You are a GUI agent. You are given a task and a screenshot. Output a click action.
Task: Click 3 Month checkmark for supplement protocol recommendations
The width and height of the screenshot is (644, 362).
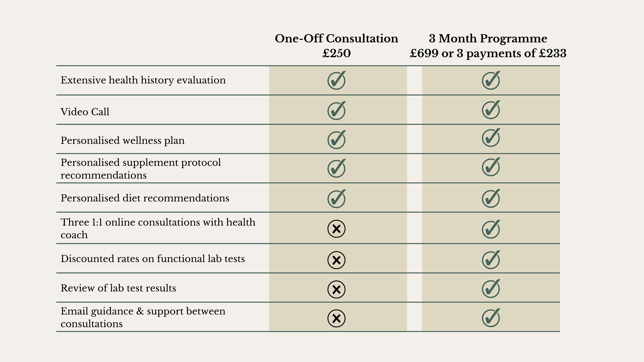coord(491,167)
